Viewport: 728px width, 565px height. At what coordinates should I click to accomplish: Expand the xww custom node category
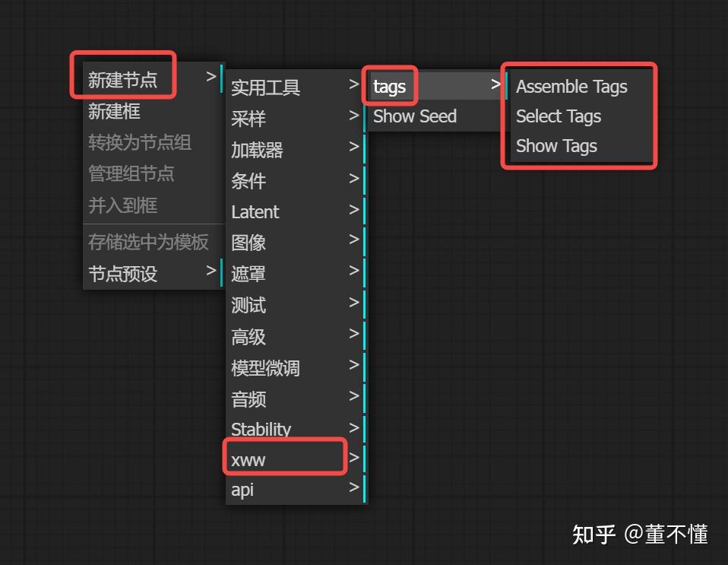[x=243, y=459]
